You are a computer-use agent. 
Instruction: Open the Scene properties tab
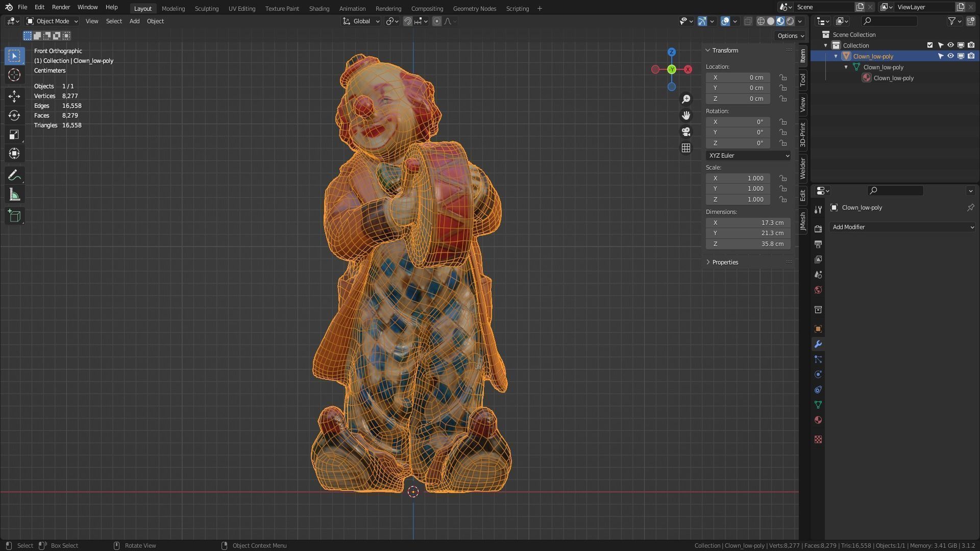click(818, 275)
